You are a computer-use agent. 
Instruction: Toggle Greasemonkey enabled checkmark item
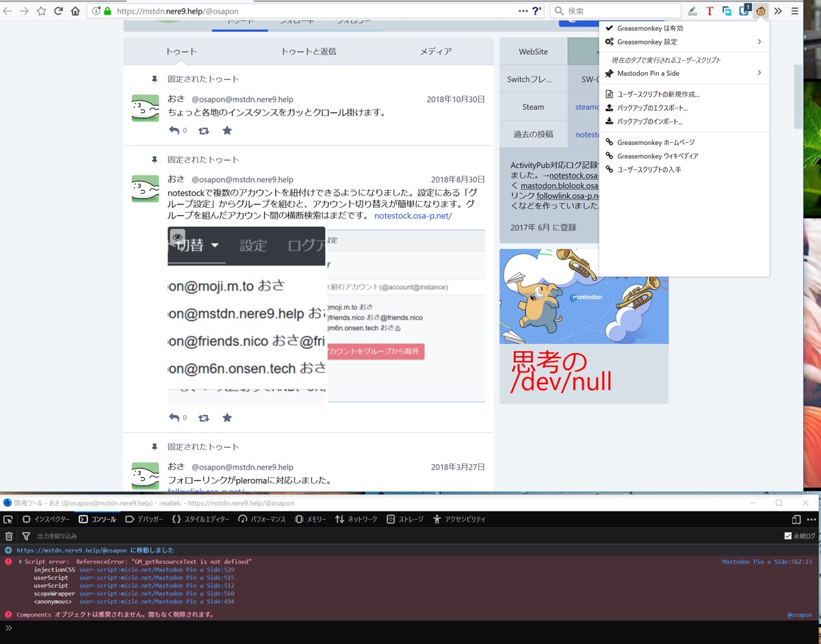[x=683, y=28]
